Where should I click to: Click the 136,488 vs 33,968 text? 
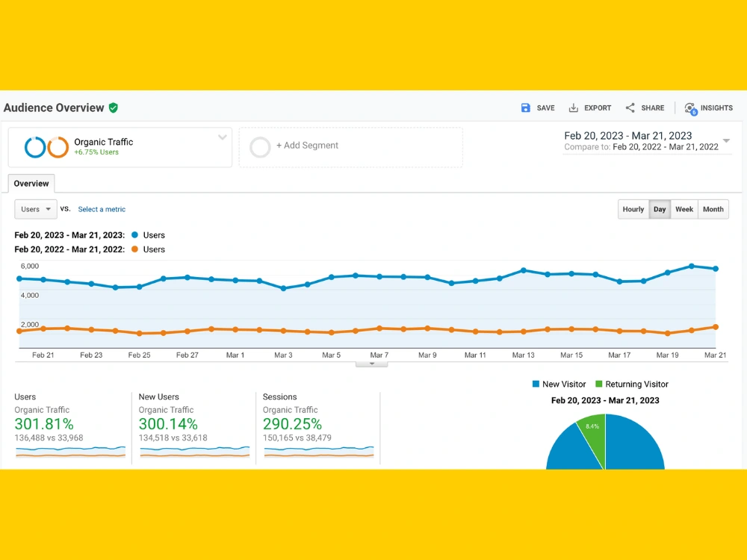point(49,438)
